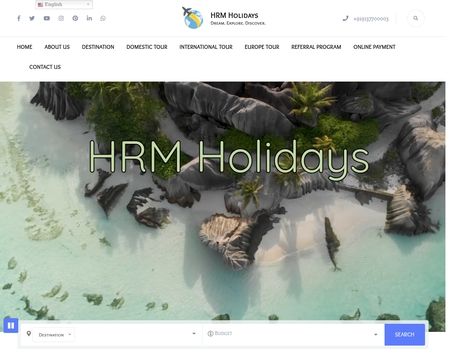
Task: Pause the hero slideshow
Action: [11, 325]
